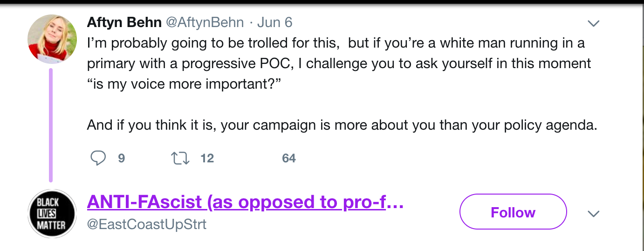
Task: Click the @AftynBehn handle
Action: tap(204, 22)
